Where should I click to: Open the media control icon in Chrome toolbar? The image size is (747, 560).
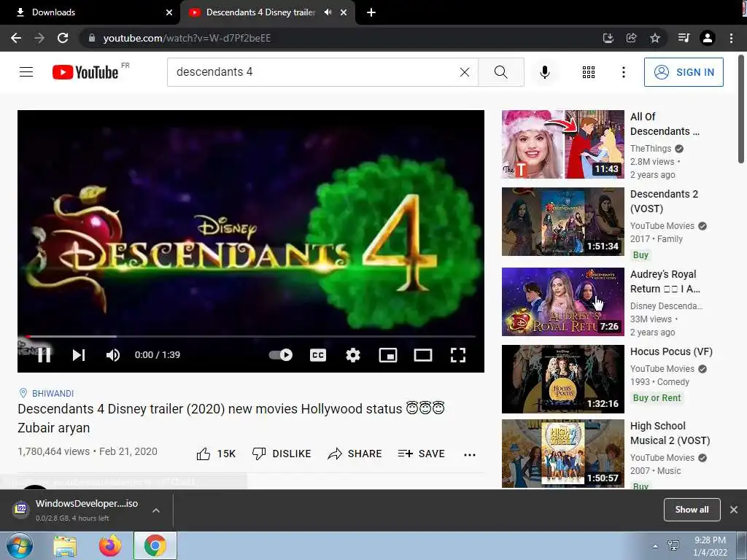coord(684,38)
